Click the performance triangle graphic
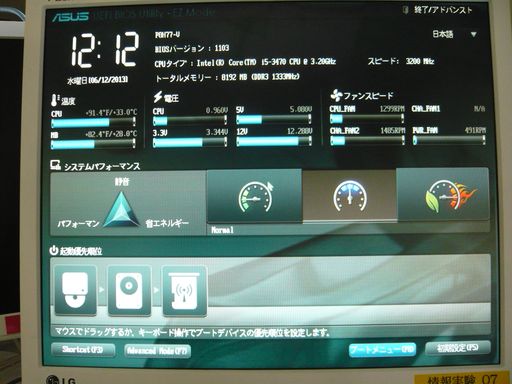This screenshot has width=512, height=384. click(121, 210)
